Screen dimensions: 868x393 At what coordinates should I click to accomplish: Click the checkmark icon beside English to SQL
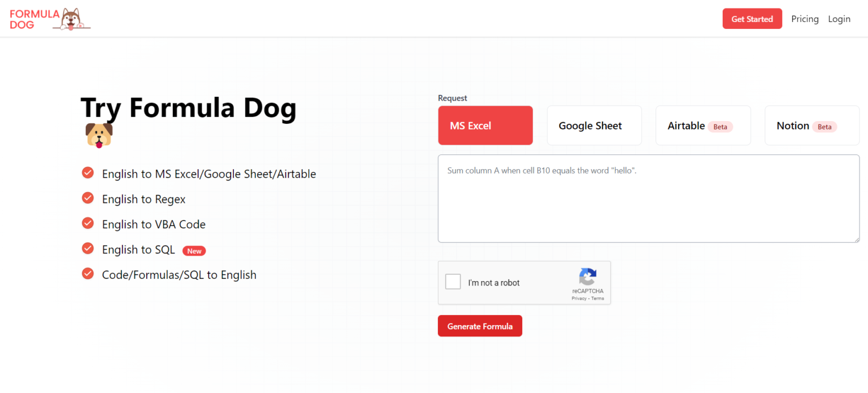(88, 248)
